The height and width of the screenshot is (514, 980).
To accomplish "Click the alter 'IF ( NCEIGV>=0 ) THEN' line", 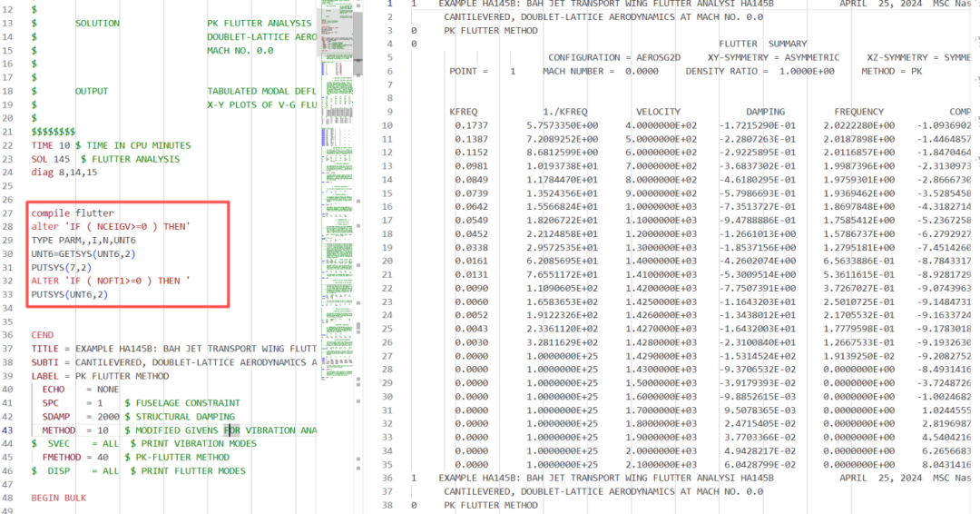I will point(111,226).
